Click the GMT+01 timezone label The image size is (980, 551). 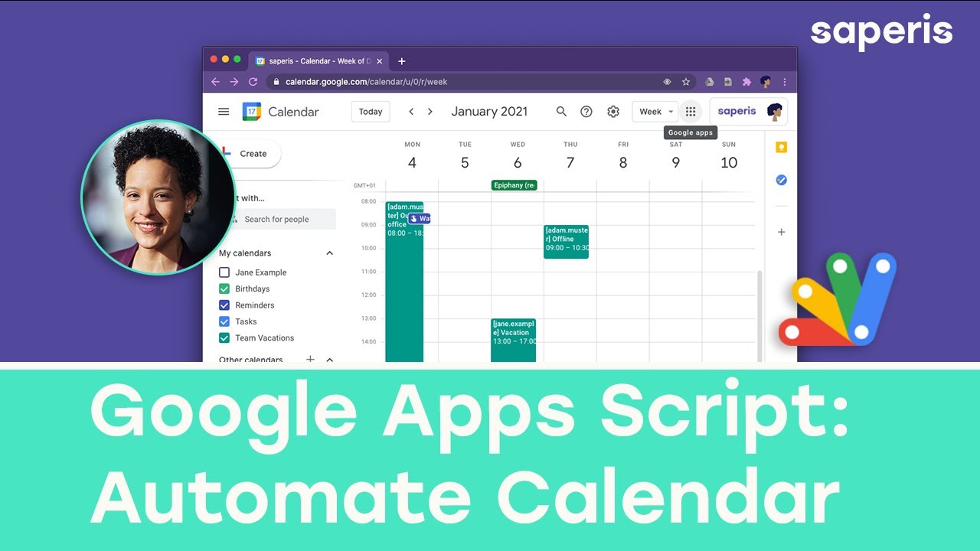click(364, 185)
